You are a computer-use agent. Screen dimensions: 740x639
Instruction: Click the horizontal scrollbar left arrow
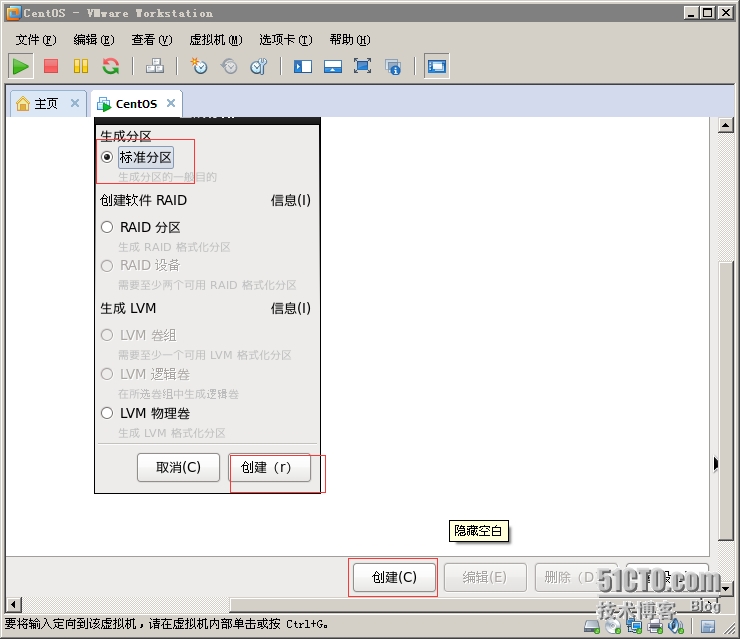tap(14, 604)
